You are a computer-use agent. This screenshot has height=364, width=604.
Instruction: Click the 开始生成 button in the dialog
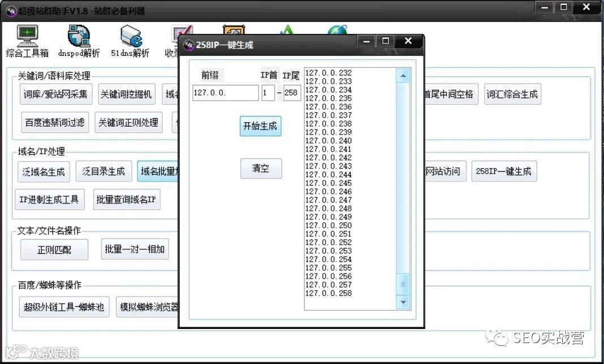[260, 126]
